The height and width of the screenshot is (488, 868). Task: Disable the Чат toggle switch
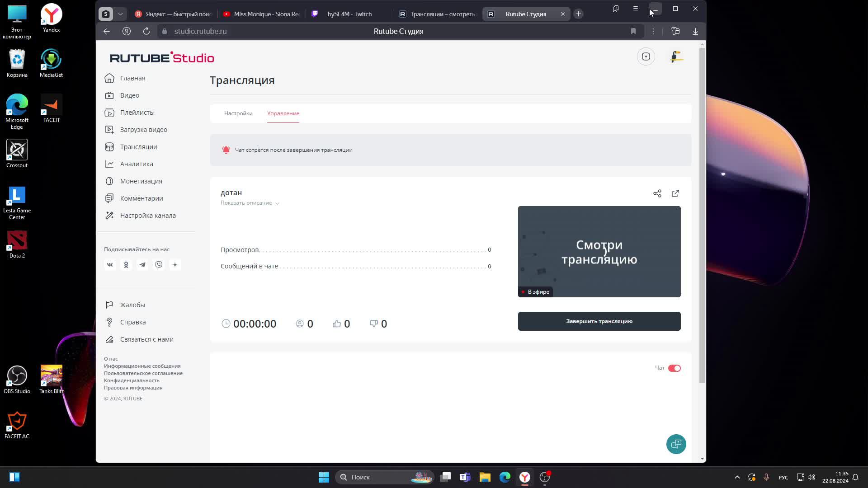click(674, 368)
